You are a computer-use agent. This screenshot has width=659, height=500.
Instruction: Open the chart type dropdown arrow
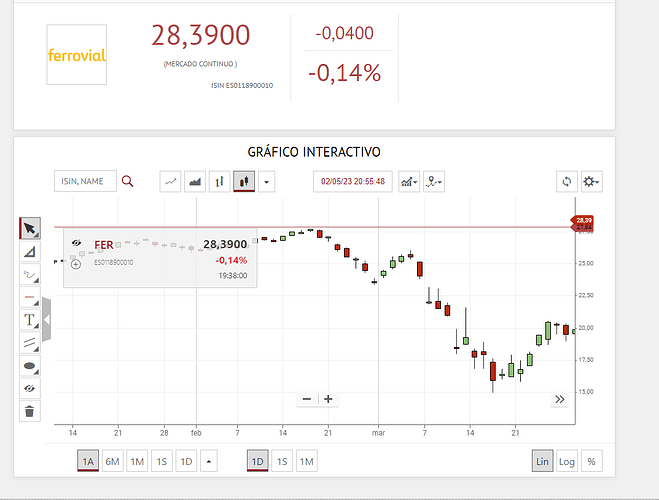[x=266, y=182]
